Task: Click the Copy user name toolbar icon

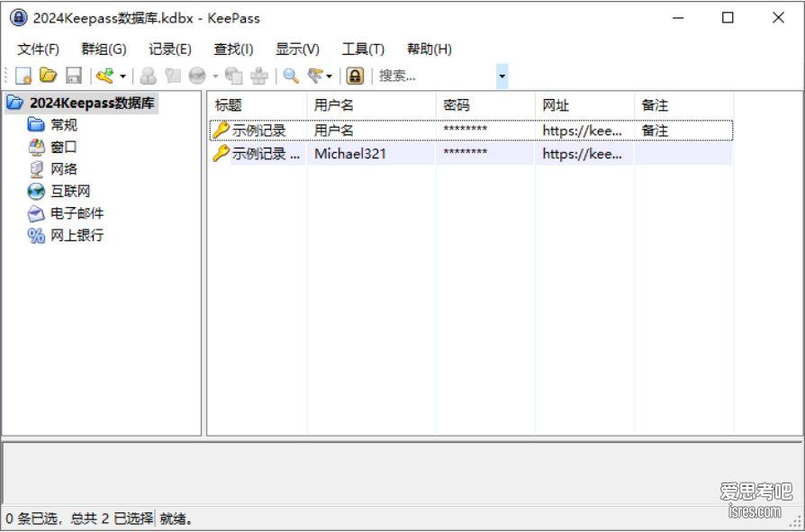Action: (x=149, y=76)
